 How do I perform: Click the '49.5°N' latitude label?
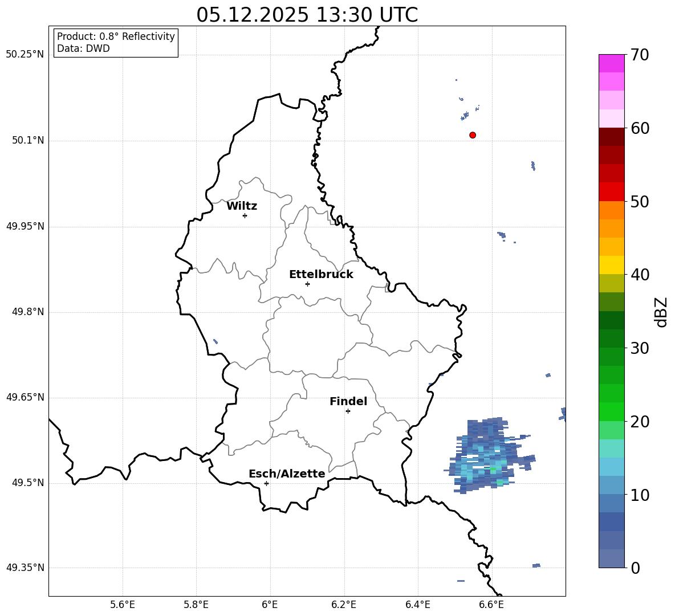coord(28,483)
